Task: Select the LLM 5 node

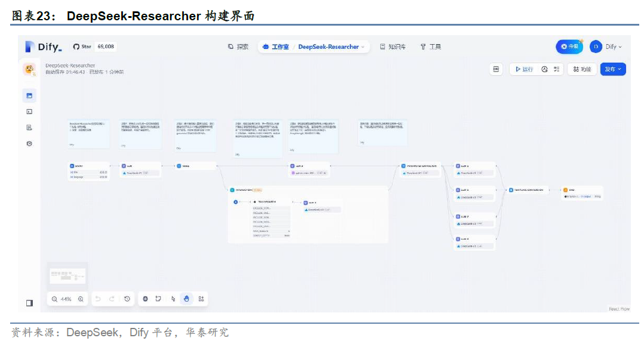Action: (474, 169)
